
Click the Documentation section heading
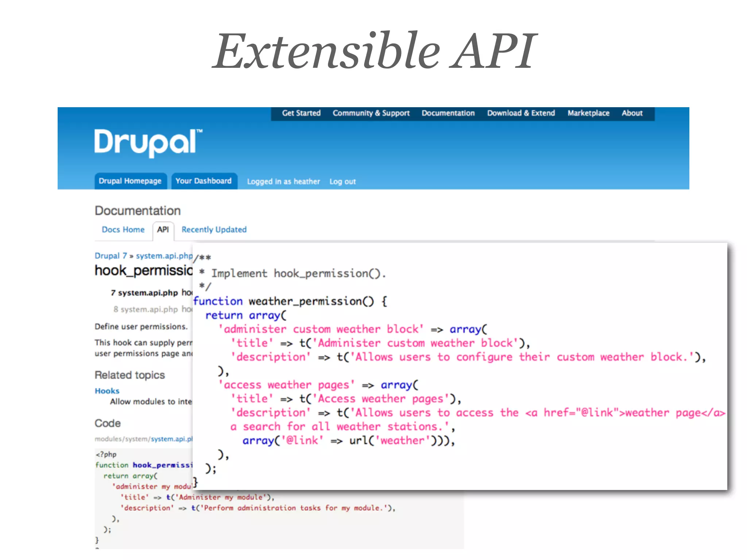[138, 211]
